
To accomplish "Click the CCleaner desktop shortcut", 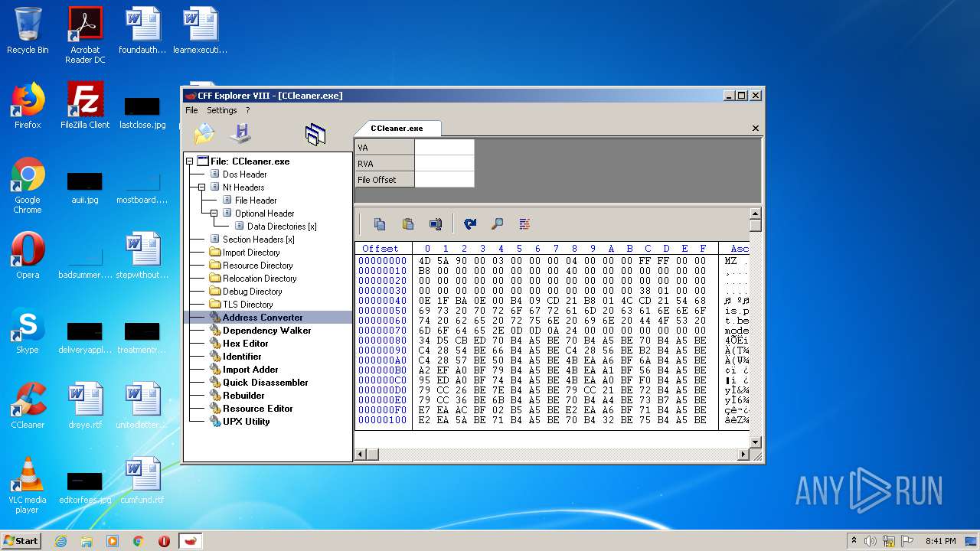I will pos(28,406).
